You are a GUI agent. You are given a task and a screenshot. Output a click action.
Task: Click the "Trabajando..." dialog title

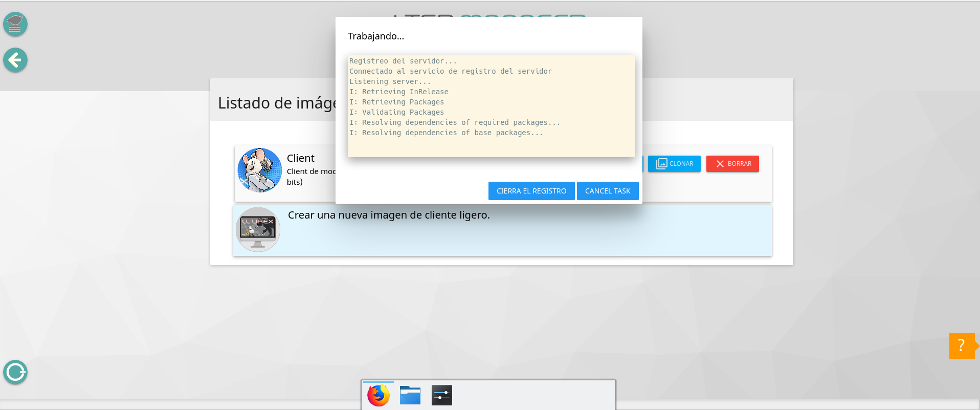[376, 36]
